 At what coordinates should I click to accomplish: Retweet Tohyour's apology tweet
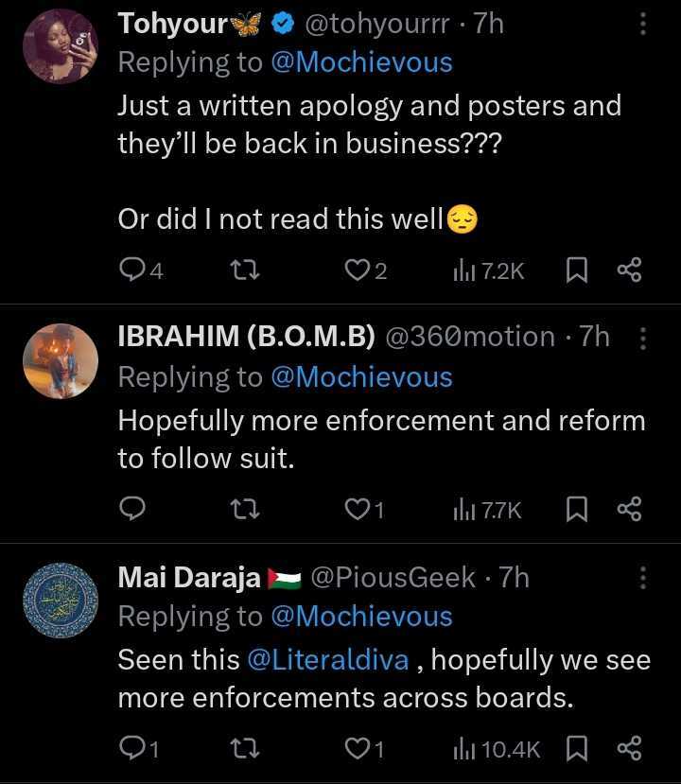[x=244, y=271]
